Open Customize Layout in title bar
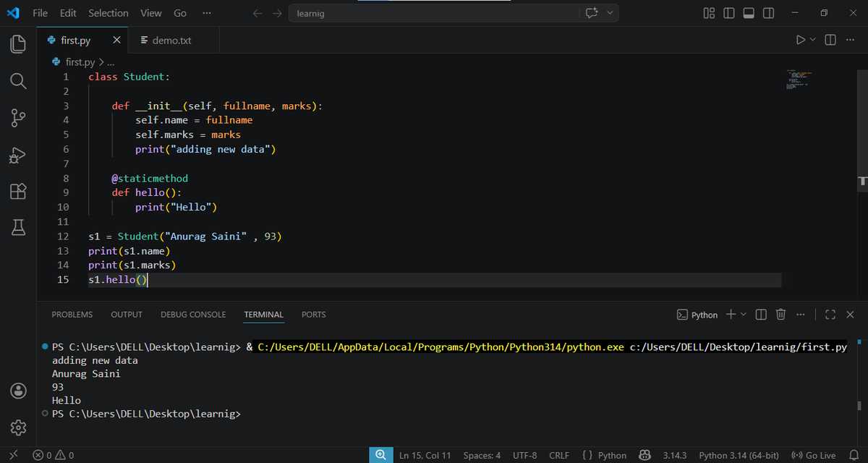868x463 pixels. point(710,13)
